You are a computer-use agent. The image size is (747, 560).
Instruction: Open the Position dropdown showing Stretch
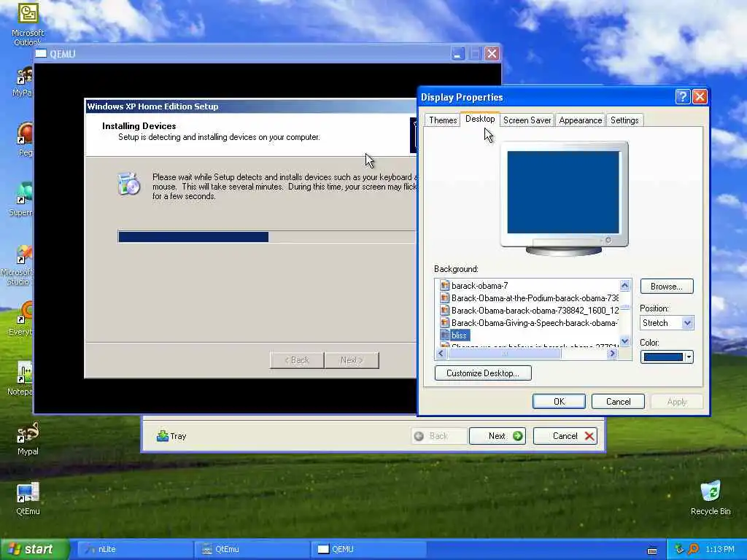(667, 323)
